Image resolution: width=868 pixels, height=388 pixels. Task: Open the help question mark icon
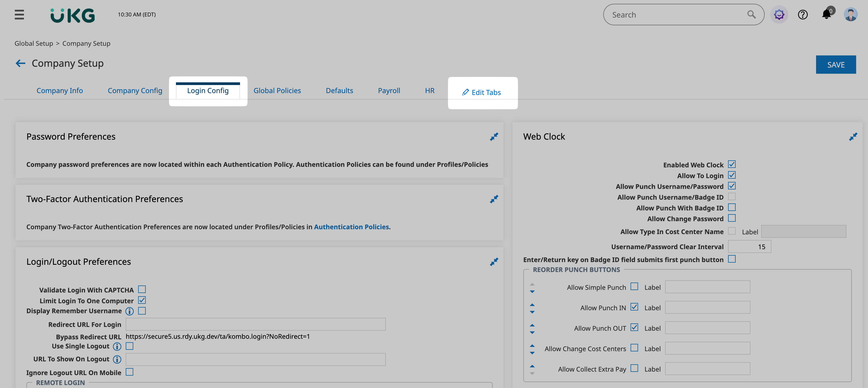tap(802, 15)
